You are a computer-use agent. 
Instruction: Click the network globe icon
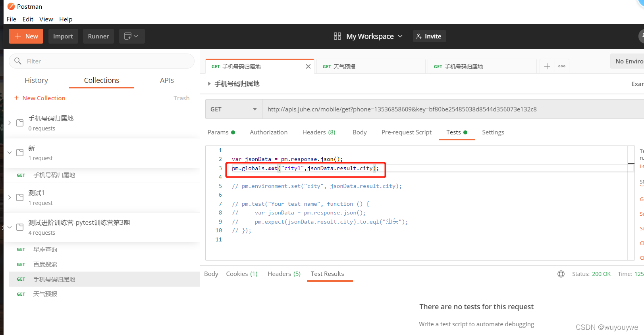click(561, 274)
